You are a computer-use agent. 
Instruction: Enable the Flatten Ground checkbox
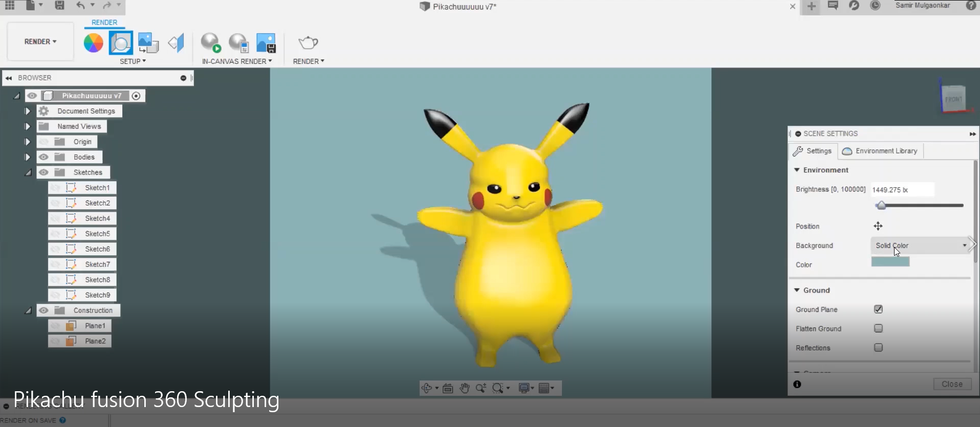(879, 328)
